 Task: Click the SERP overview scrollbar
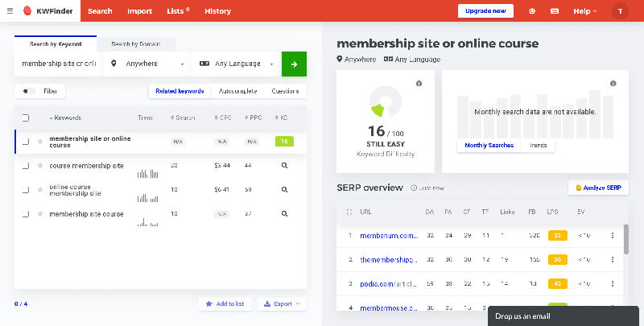coord(626,239)
